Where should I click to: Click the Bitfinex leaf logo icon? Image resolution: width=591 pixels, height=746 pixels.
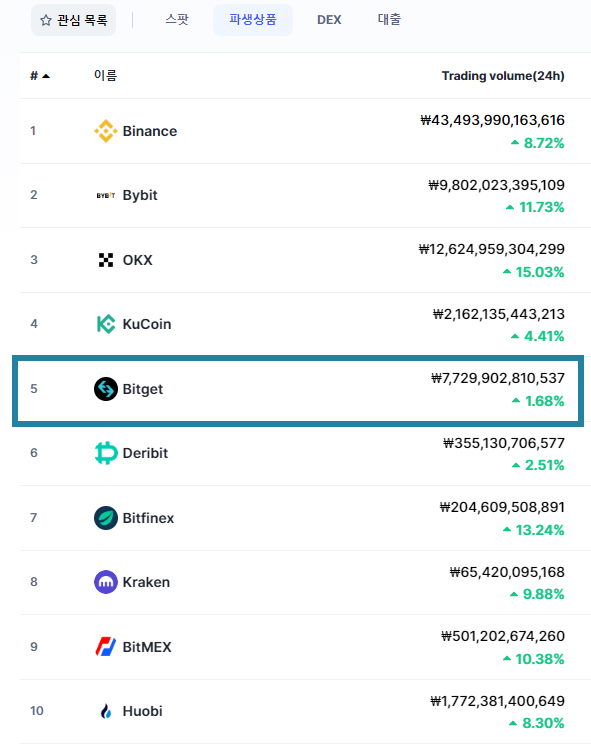click(106, 518)
